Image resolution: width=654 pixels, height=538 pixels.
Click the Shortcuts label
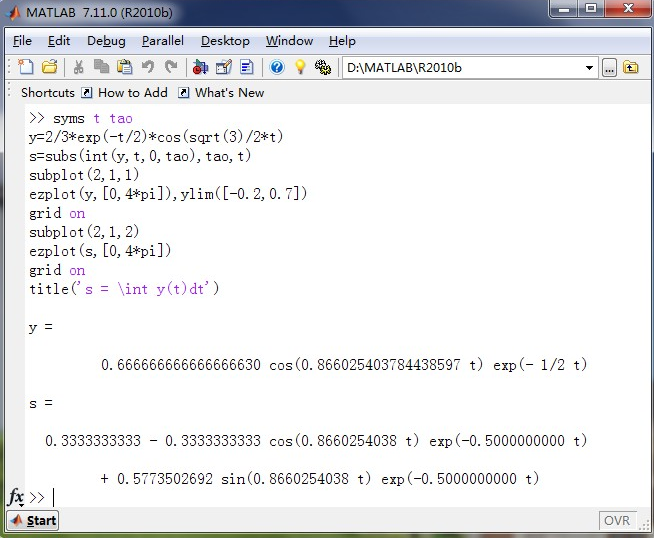(x=48, y=93)
